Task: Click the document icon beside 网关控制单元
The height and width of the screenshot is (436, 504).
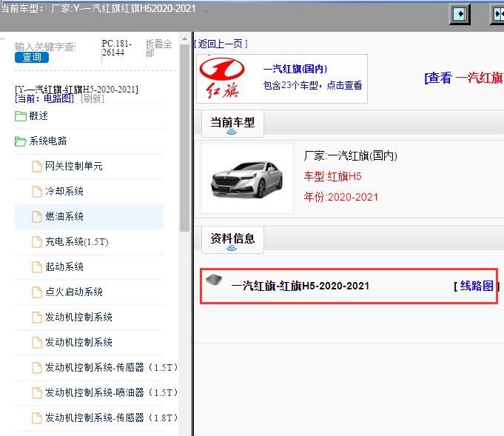Action: pos(37,167)
